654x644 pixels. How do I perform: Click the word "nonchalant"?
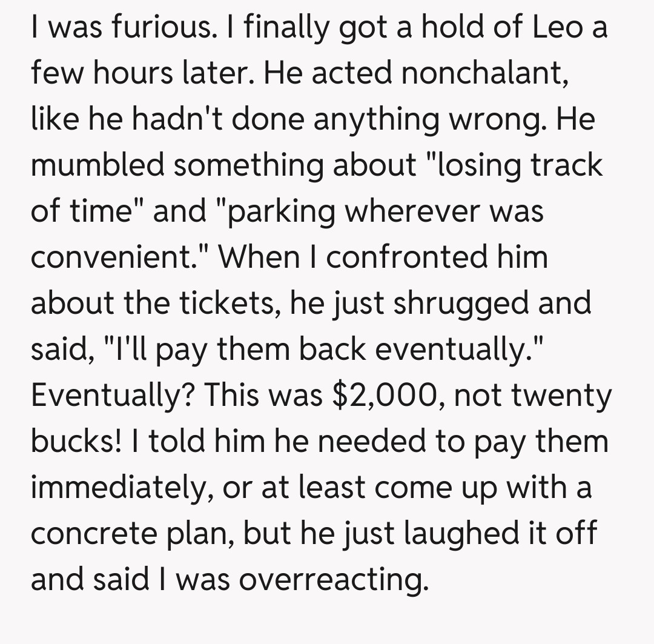[483, 74]
